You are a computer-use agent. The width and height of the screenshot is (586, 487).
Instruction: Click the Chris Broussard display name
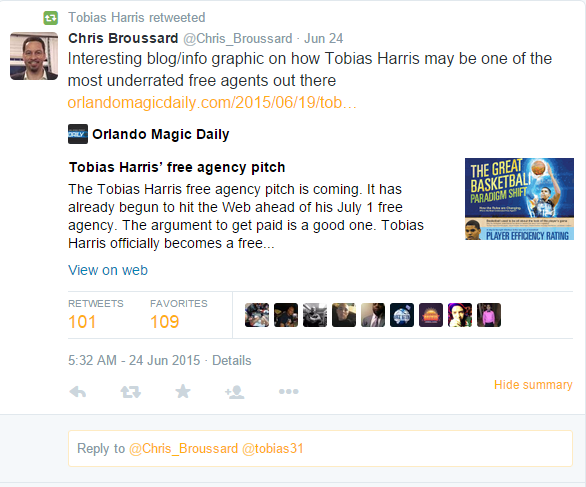tap(123, 38)
